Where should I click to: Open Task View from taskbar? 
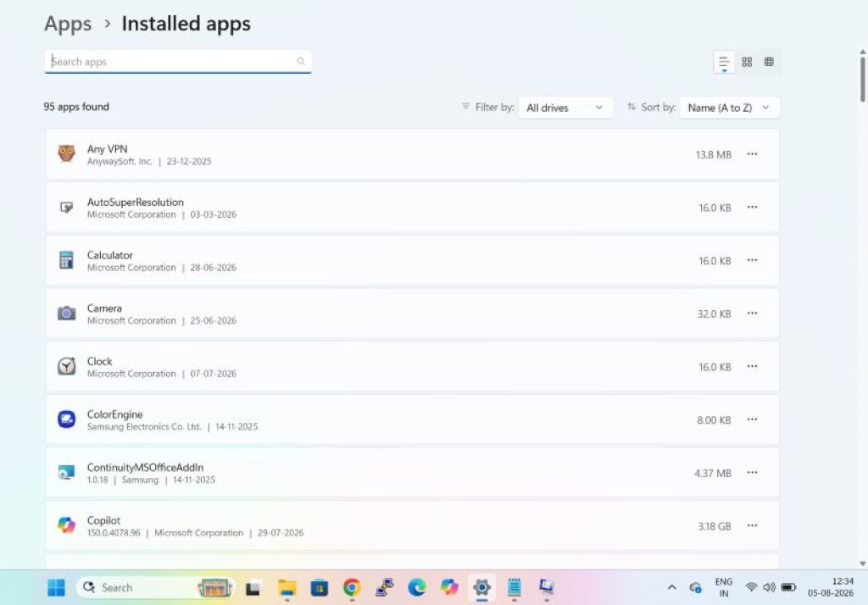click(253, 588)
